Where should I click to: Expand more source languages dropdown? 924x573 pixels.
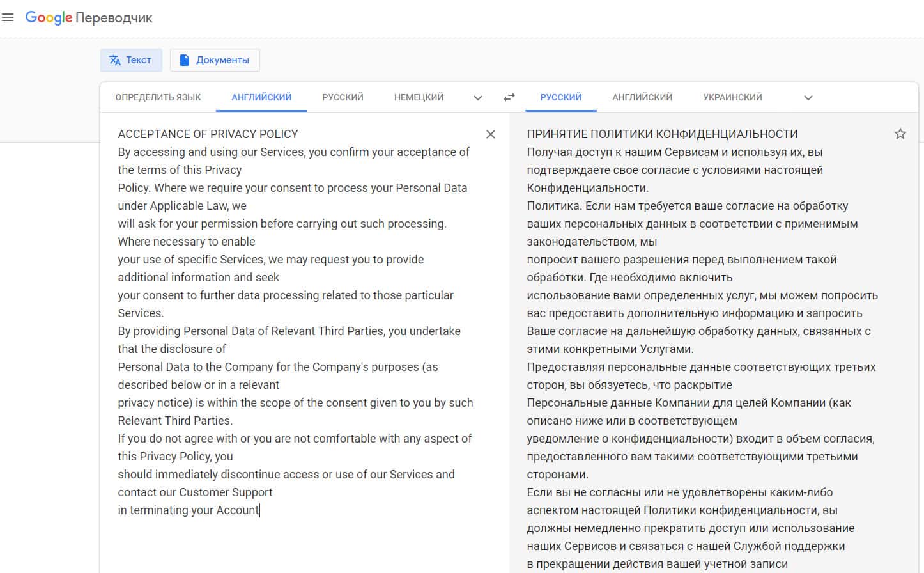click(x=478, y=98)
